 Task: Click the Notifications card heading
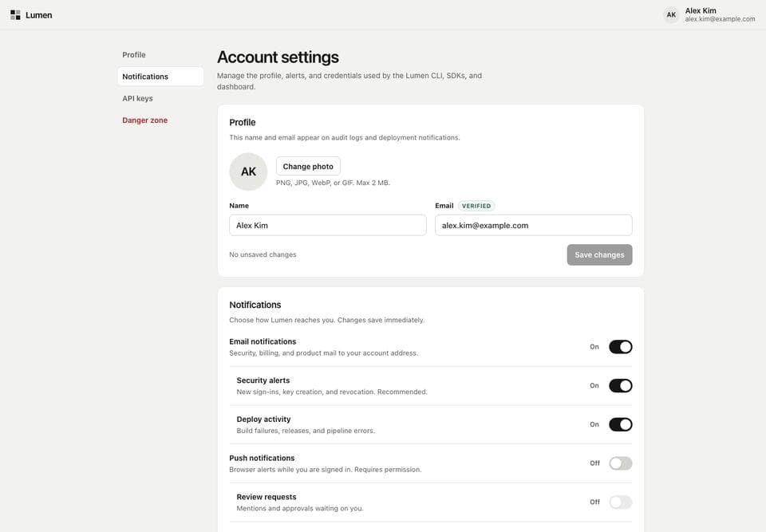pos(255,305)
